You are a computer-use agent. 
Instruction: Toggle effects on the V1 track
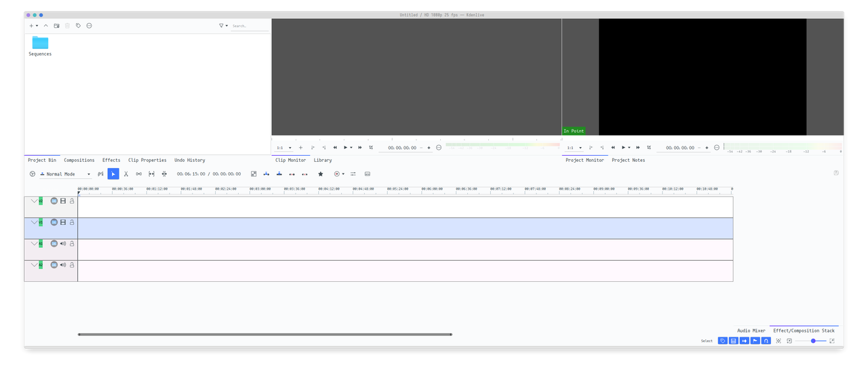54,222
